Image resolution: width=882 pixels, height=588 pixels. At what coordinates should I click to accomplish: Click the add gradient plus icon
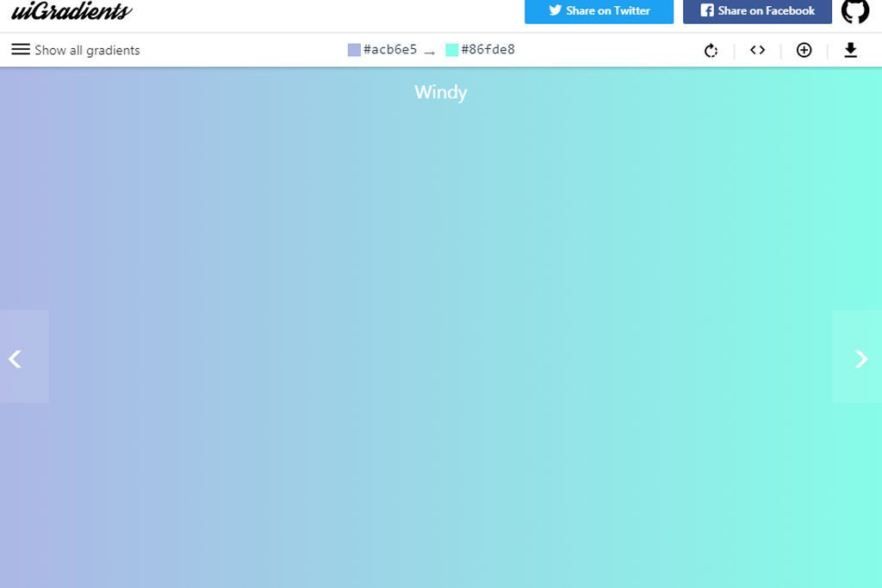(x=804, y=50)
